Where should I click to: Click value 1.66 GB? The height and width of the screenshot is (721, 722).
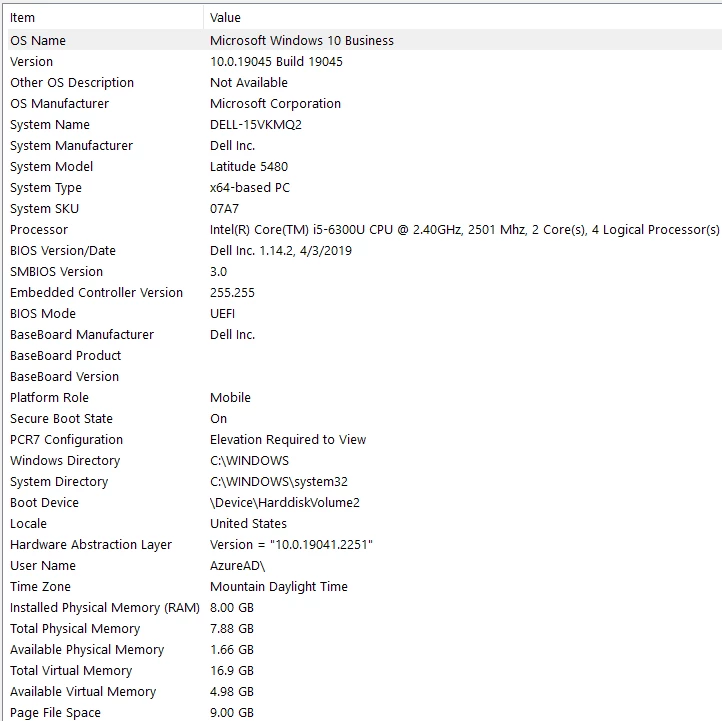point(232,650)
